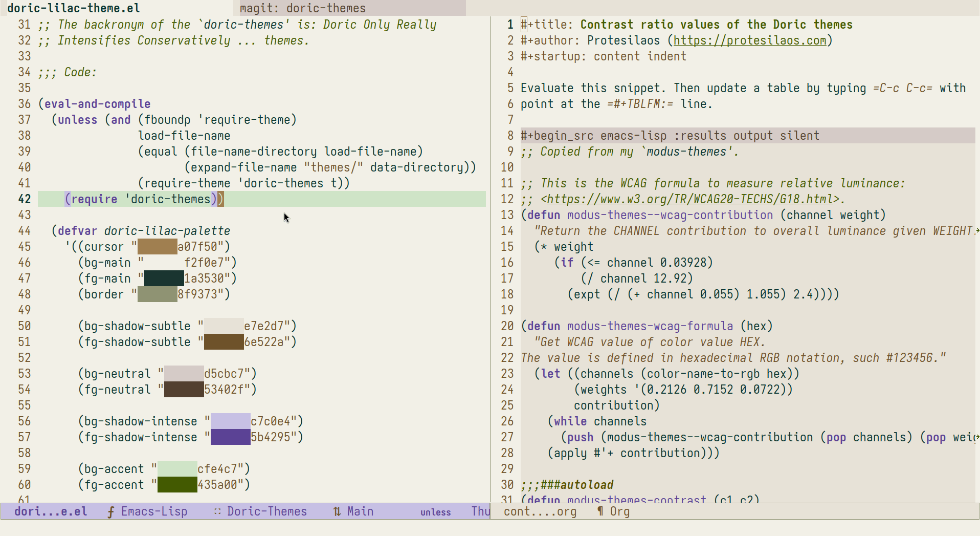
Task: Click the 'unless' indicator in mode line
Action: (x=435, y=512)
